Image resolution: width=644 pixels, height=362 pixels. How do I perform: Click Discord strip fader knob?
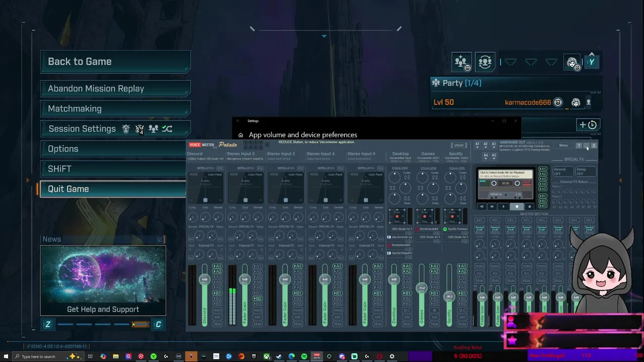[x=205, y=280]
